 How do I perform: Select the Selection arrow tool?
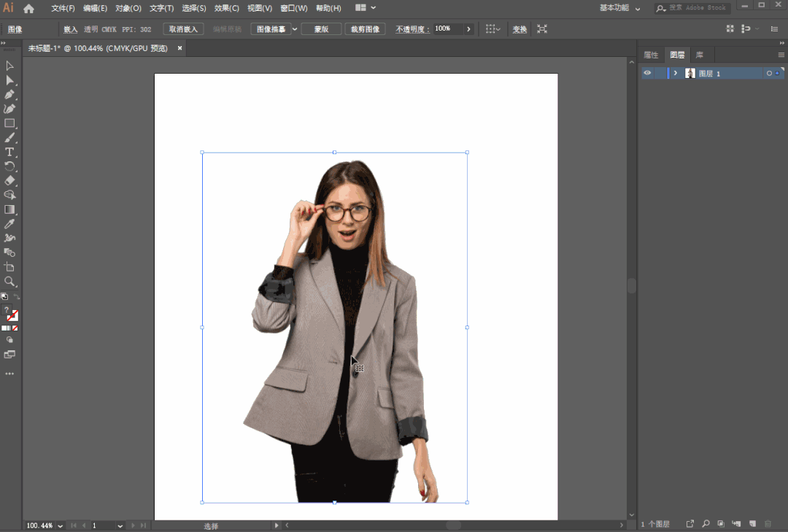(9, 66)
